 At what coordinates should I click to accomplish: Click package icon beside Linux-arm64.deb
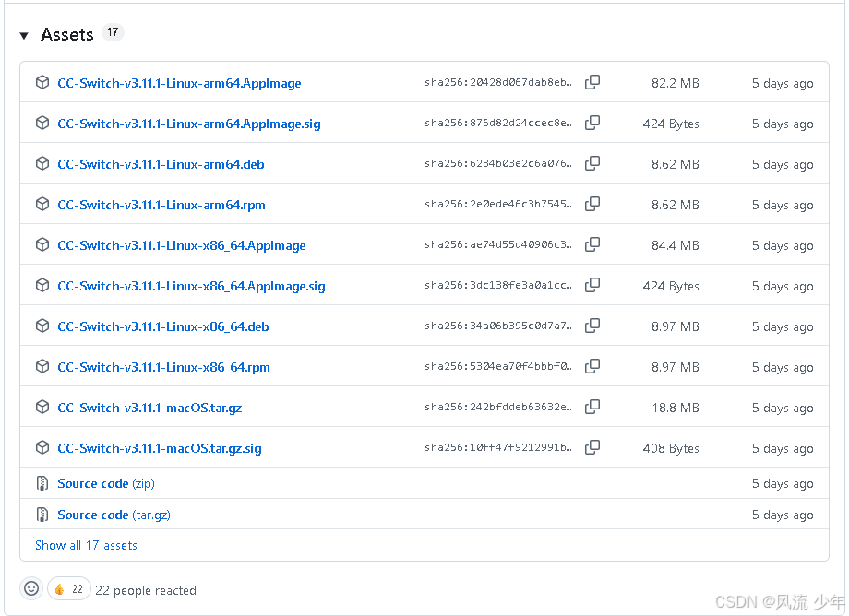[42, 163]
